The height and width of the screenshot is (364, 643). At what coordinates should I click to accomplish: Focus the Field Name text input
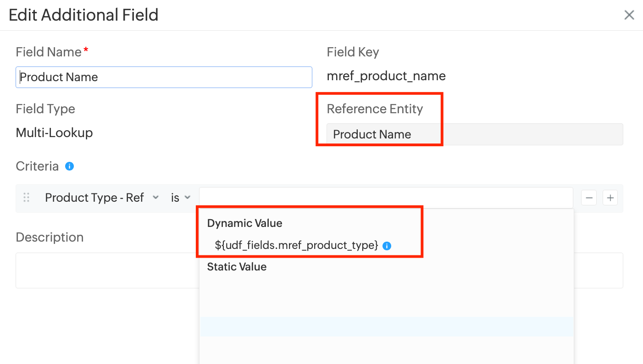tap(164, 77)
